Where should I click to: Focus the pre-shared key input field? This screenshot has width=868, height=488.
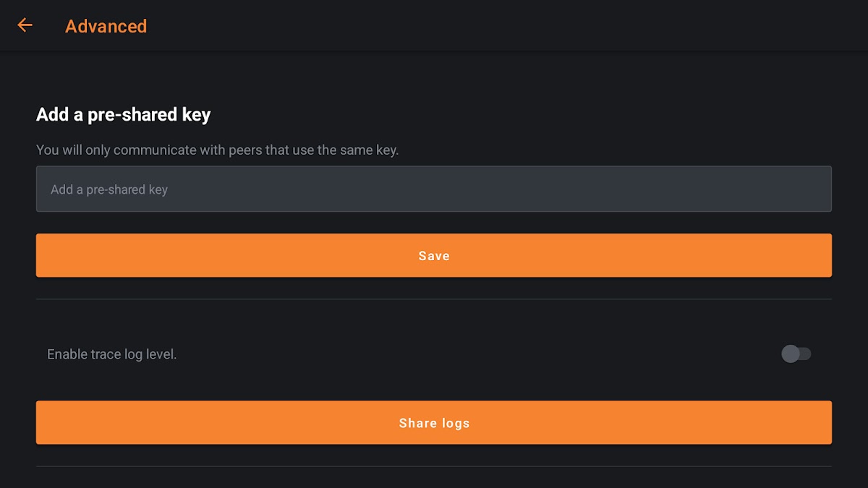pyautogui.click(x=434, y=189)
